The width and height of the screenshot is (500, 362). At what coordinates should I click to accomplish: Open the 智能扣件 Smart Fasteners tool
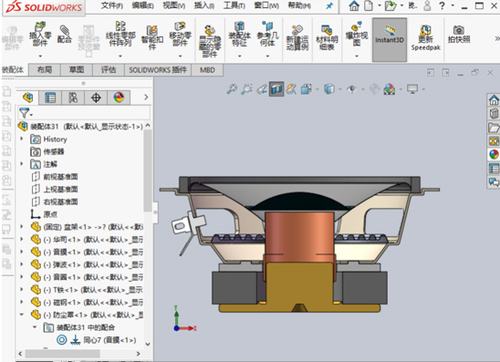click(x=152, y=37)
